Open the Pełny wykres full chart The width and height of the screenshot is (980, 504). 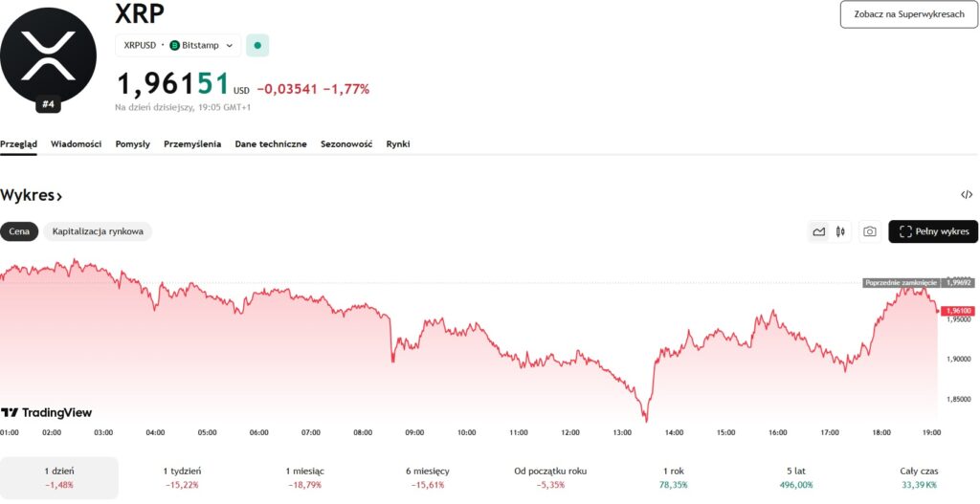click(x=933, y=231)
